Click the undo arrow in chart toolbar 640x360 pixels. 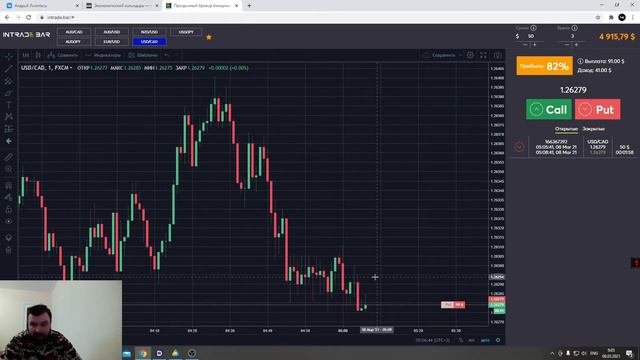(167, 55)
